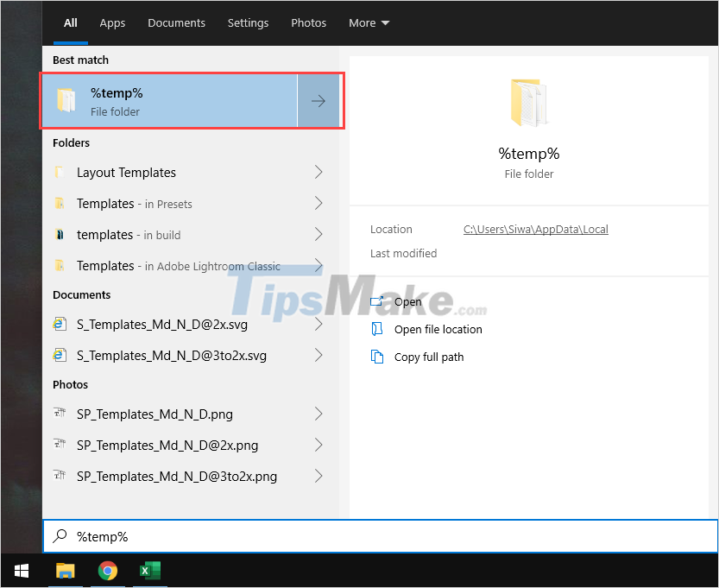Click the Windows Start button

21,571
